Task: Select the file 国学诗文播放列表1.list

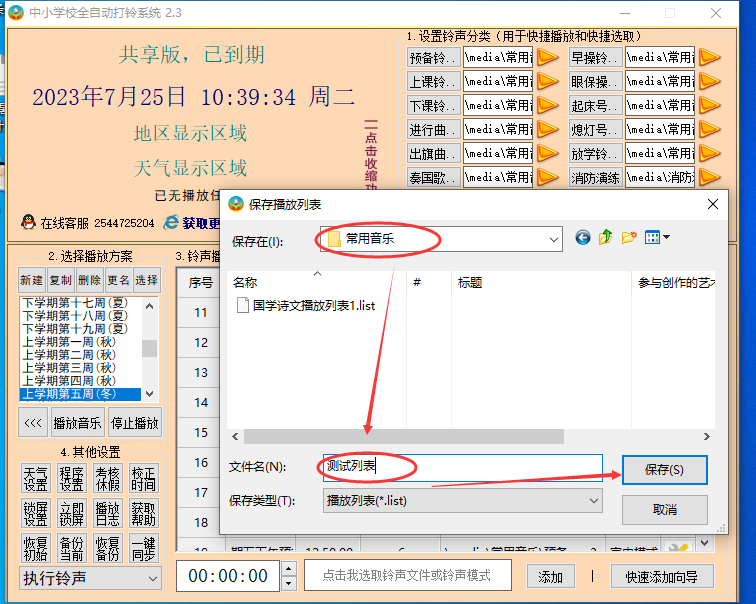Action: [x=313, y=305]
